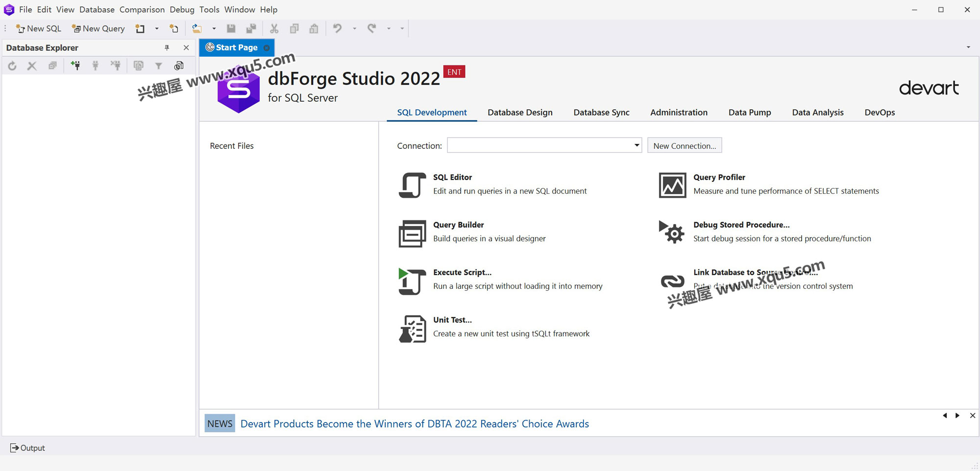The image size is (980, 471).
Task: Expand the Undo history dropdown
Action: (354, 28)
